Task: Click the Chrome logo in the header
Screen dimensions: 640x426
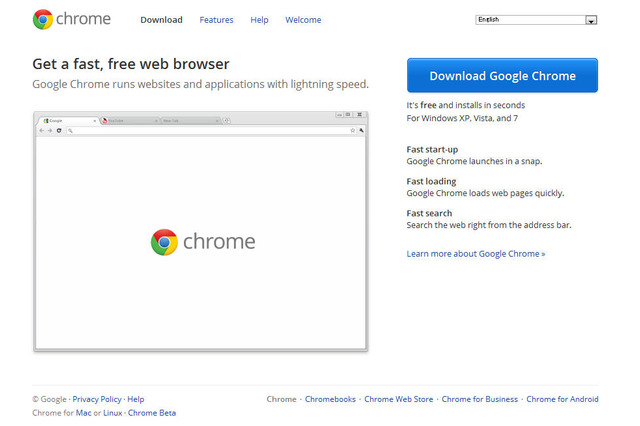Action: click(72, 19)
